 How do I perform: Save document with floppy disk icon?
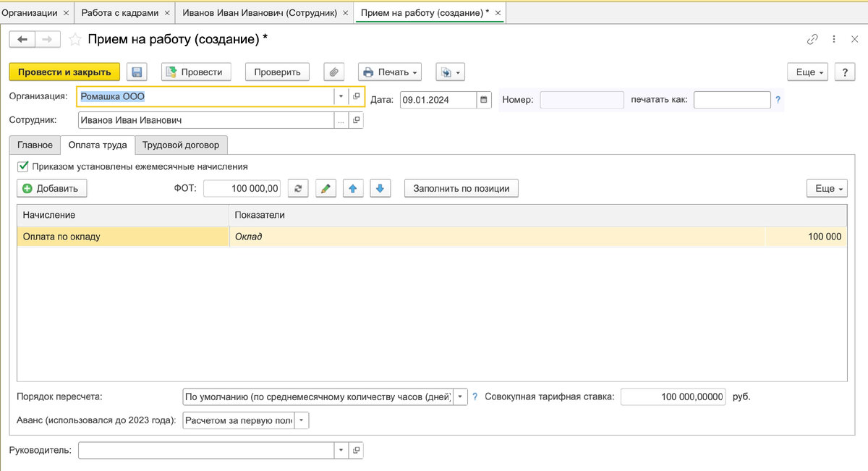click(x=137, y=72)
